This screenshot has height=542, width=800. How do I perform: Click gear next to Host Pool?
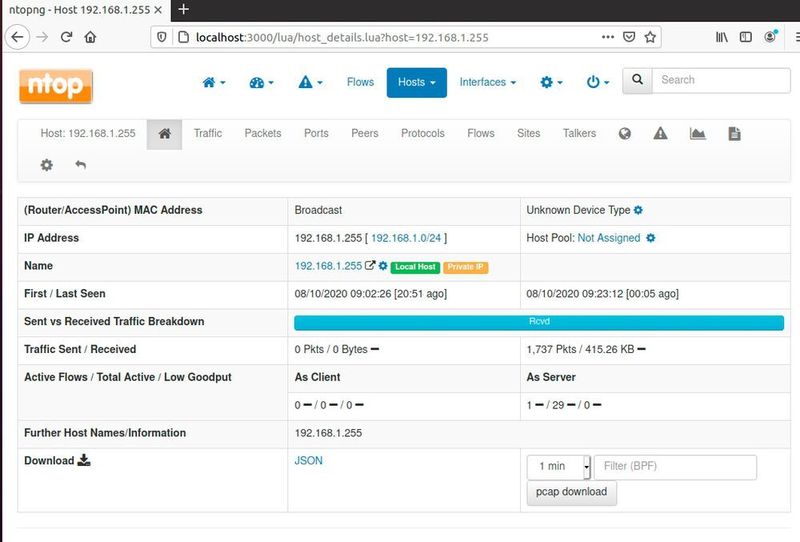coord(651,238)
